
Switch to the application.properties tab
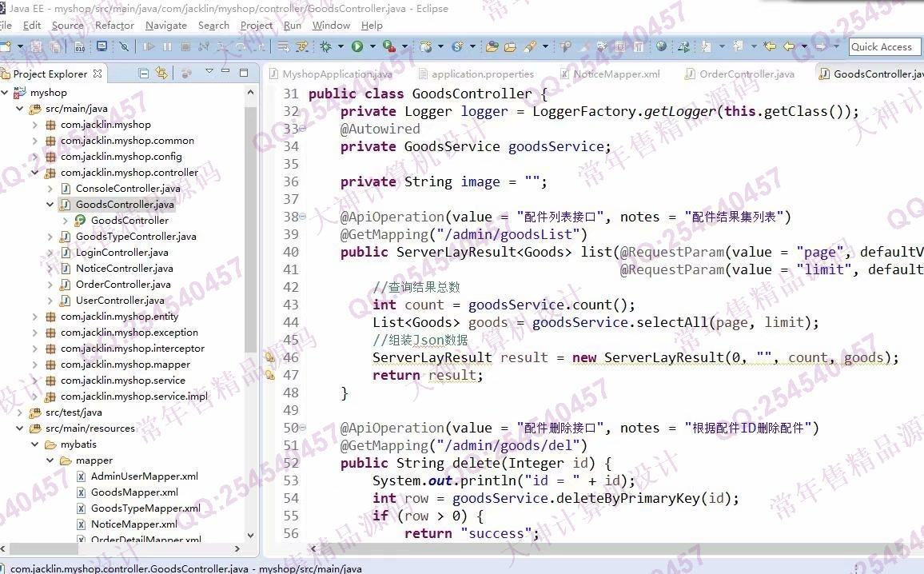[476, 74]
